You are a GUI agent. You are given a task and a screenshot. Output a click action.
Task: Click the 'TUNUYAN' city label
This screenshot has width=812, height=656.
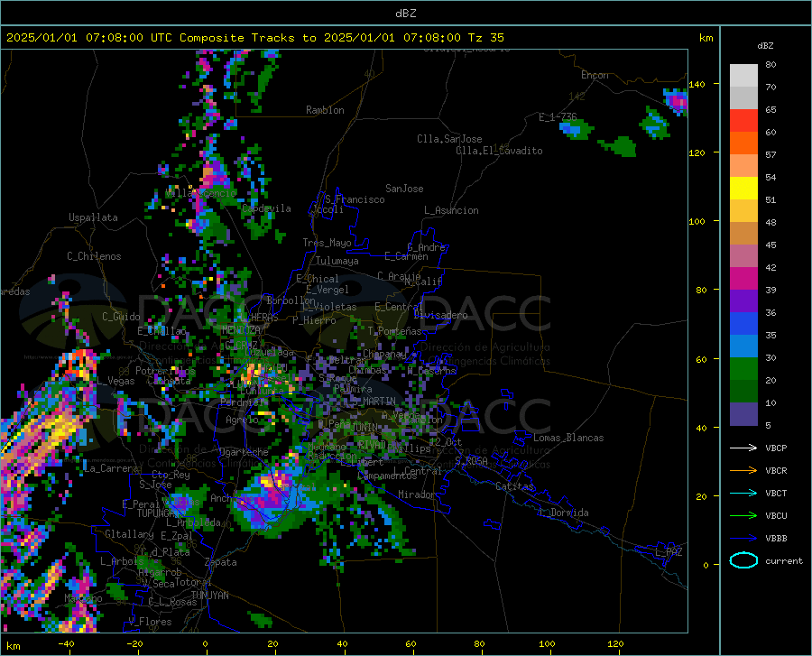209,596
